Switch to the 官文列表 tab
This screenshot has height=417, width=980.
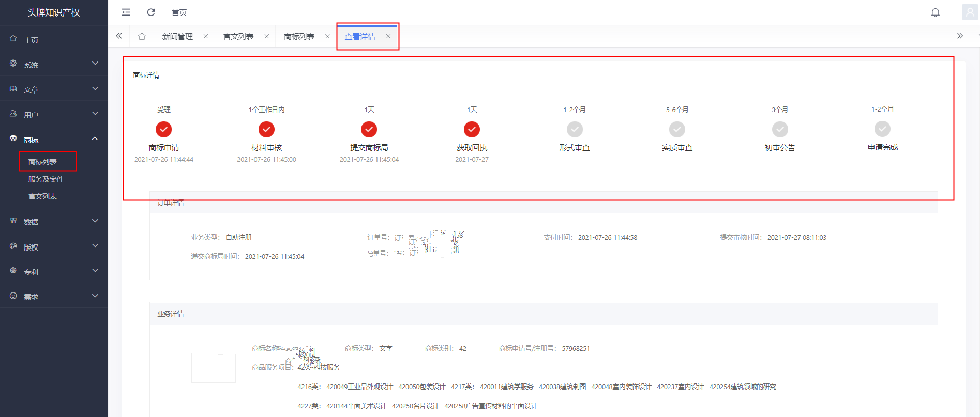pos(238,36)
